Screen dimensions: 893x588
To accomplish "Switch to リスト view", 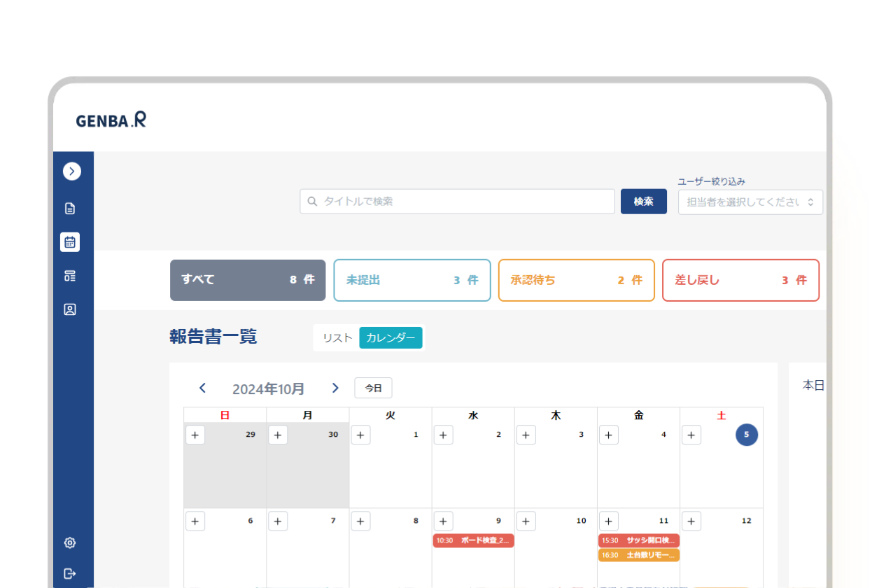I will 337,338.
